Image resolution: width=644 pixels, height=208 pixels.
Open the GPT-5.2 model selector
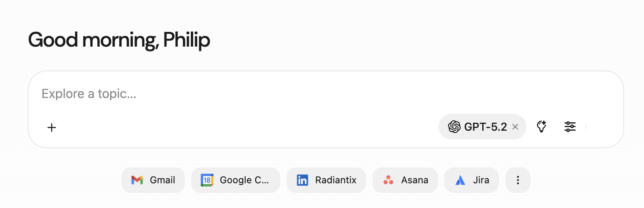(485, 127)
